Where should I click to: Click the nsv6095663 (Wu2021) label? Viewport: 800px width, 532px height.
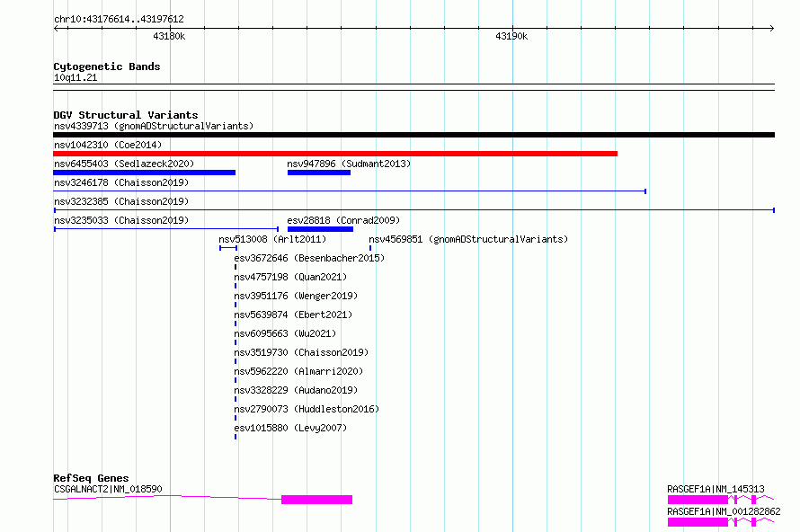(285, 333)
